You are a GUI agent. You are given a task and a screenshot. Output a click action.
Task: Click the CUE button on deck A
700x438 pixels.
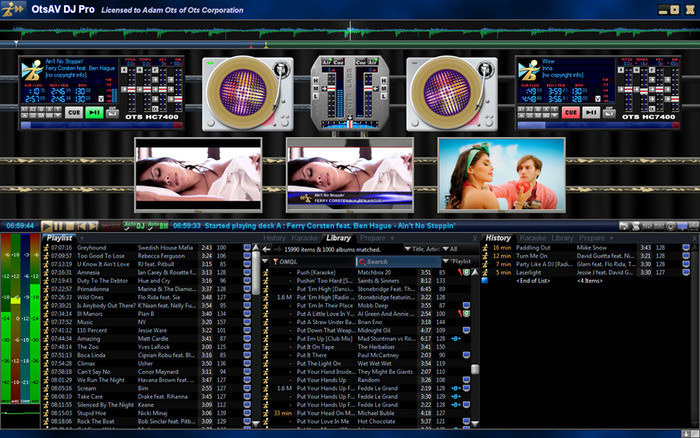[74, 113]
